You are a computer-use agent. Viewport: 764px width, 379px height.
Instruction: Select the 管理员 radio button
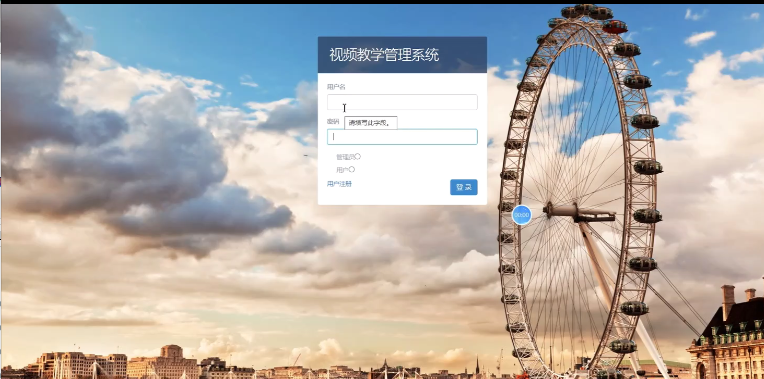point(358,156)
